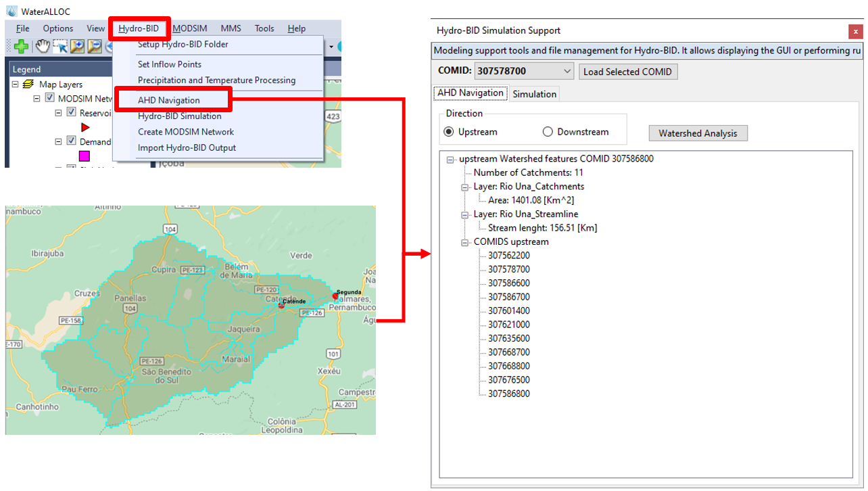Click the magenta Demand color swatch
This screenshot has width=868, height=491.
click(85, 156)
